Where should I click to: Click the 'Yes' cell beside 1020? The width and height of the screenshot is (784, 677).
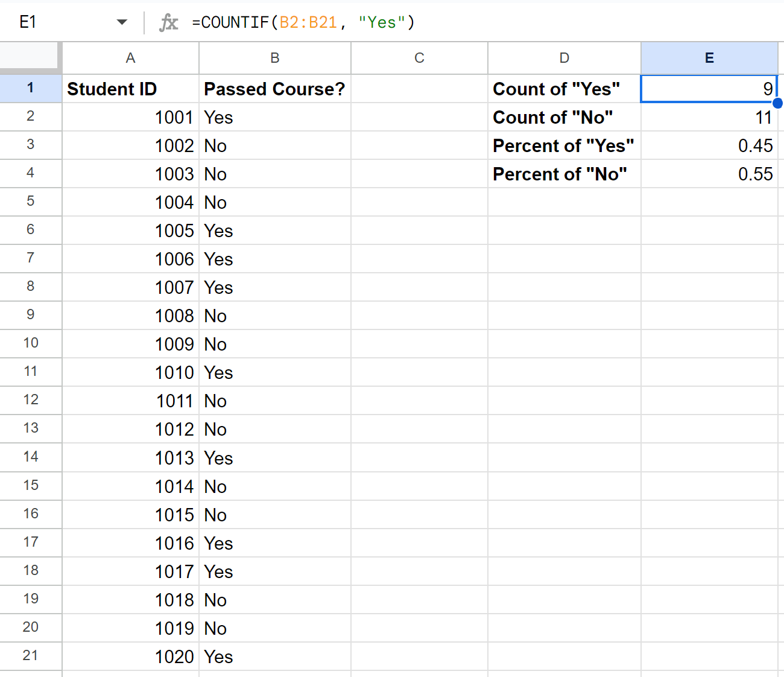coord(275,656)
